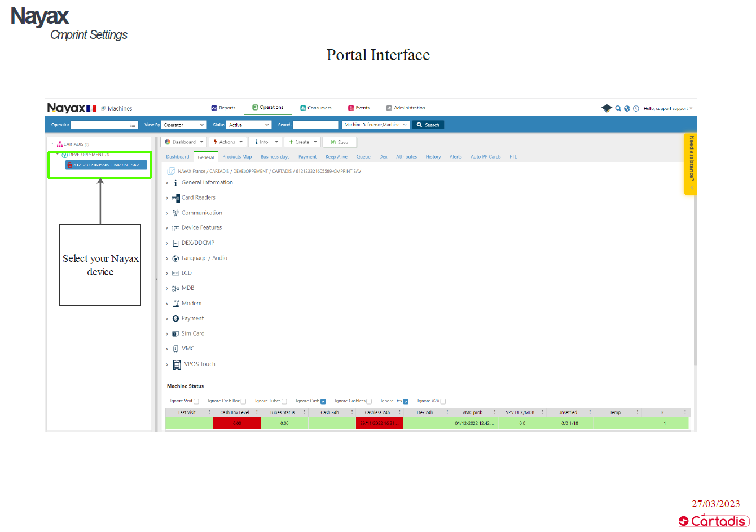
Task: Click the operator list picker icon
Action: pos(133,125)
